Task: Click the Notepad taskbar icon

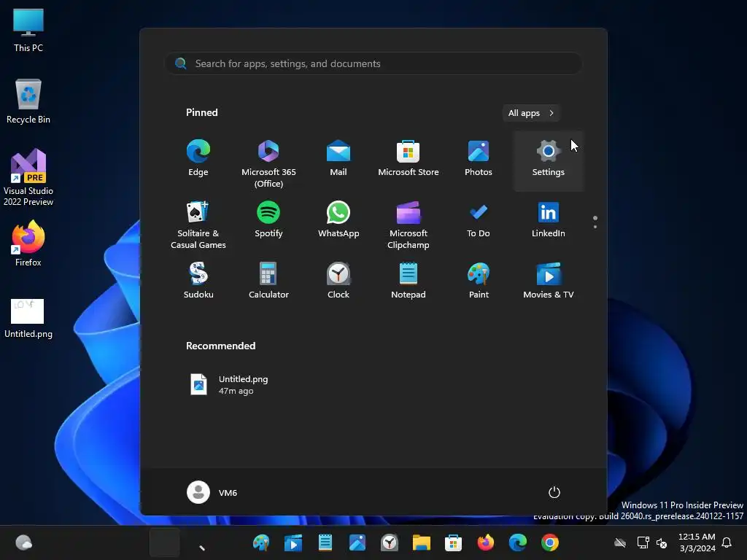Action: (325, 542)
